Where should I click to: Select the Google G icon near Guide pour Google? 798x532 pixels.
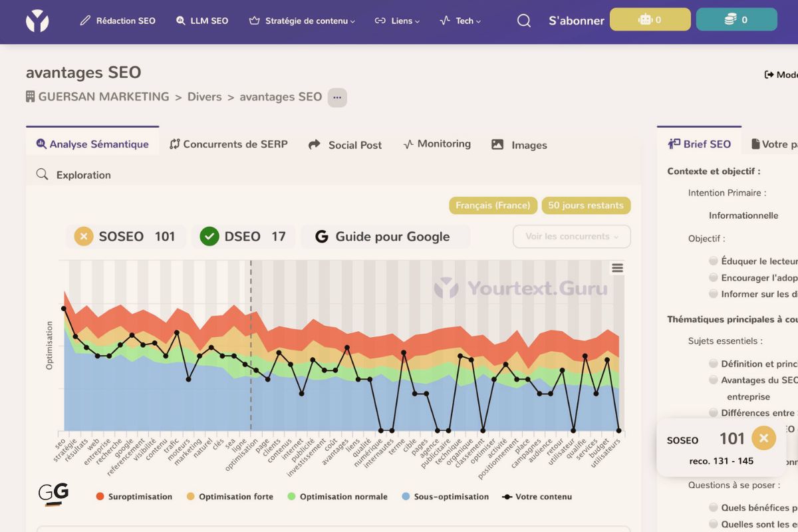pos(321,236)
